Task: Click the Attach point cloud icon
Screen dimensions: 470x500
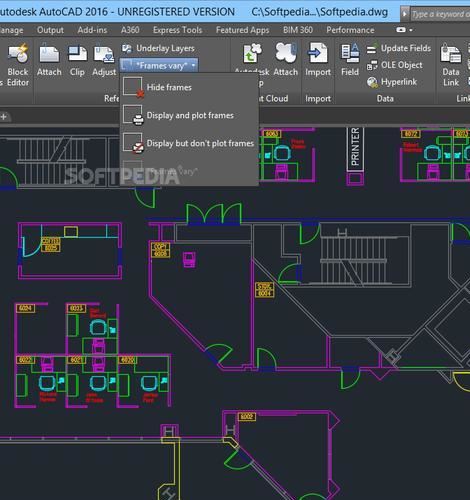Action: (x=286, y=53)
